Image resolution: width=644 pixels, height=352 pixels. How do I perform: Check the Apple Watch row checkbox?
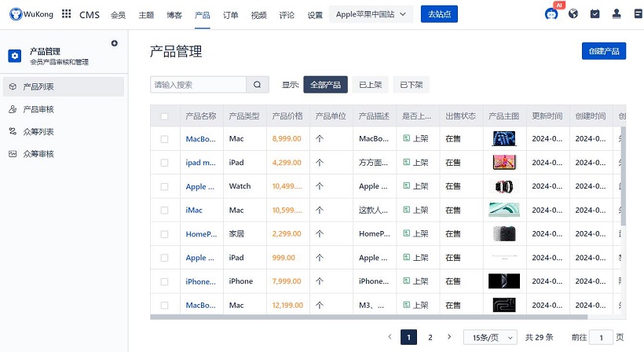pyautogui.click(x=164, y=187)
